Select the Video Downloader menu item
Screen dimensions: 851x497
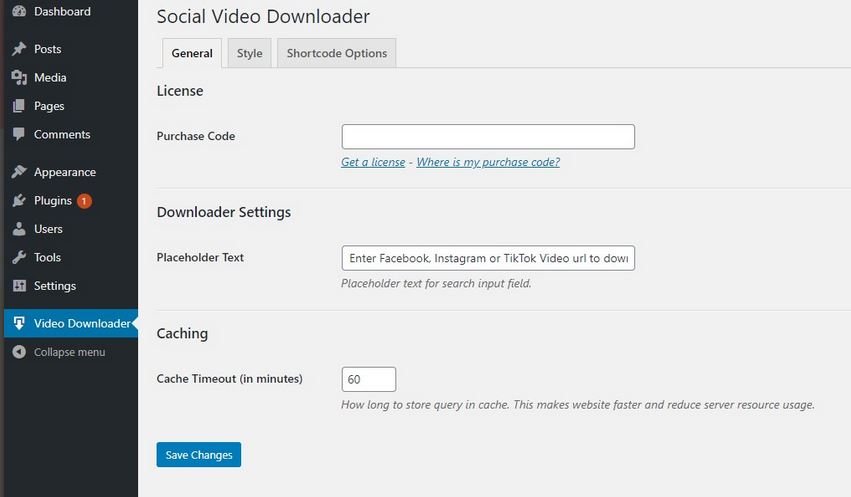pos(71,323)
